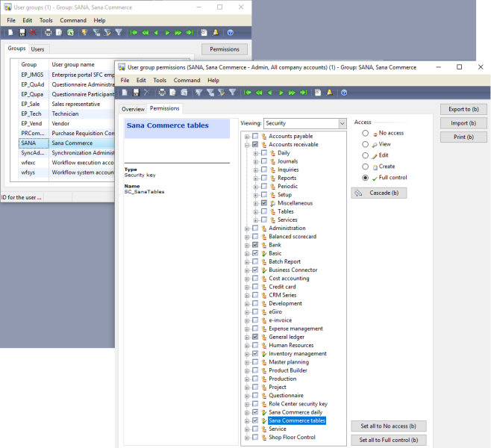Switch to the Users tab
Image resolution: width=491 pixels, height=448 pixels.
coord(37,49)
